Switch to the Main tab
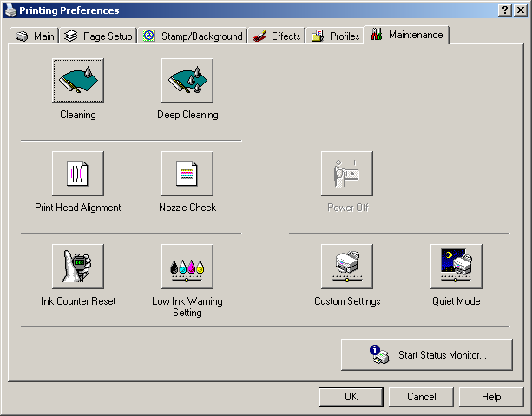This screenshot has width=532, height=416. click(36, 36)
